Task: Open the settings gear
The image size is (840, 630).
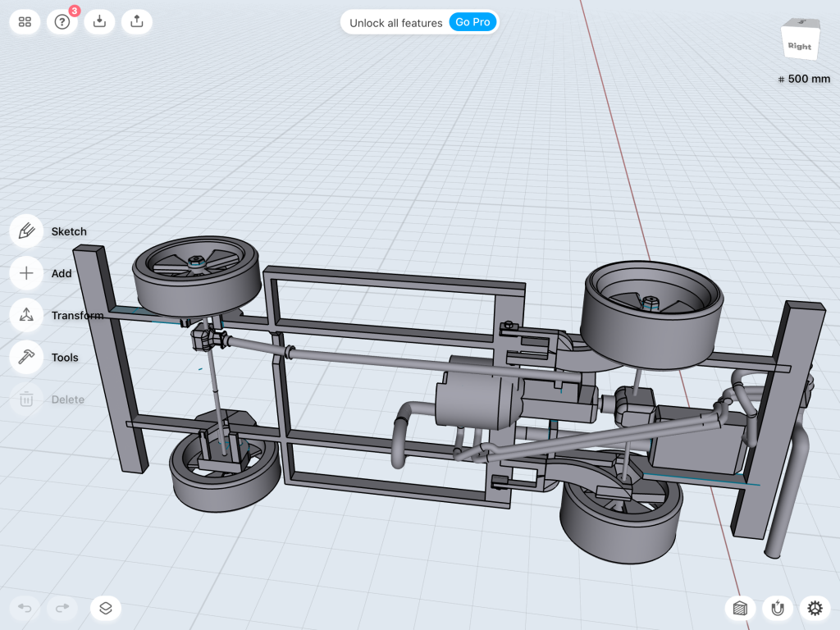Action: (815, 608)
